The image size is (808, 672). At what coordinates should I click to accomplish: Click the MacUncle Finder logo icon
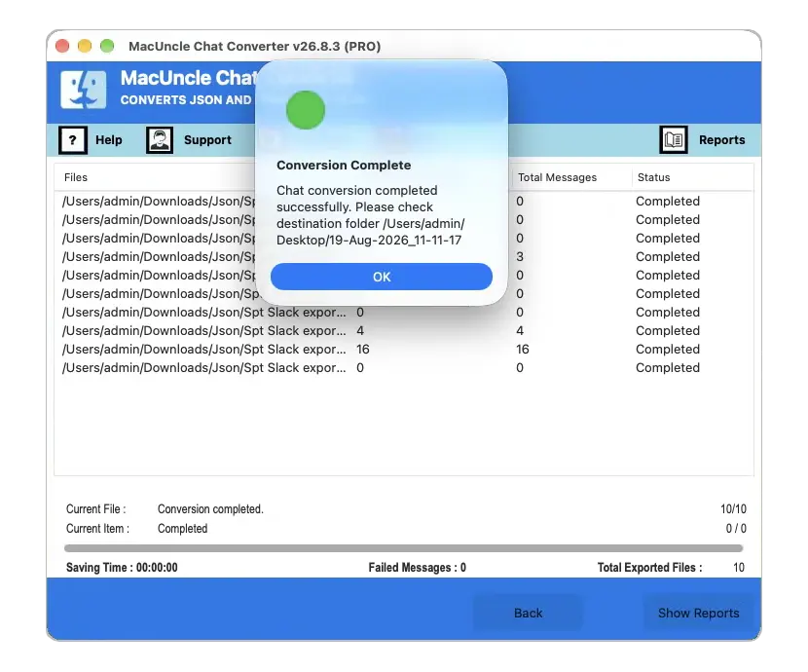[x=84, y=90]
